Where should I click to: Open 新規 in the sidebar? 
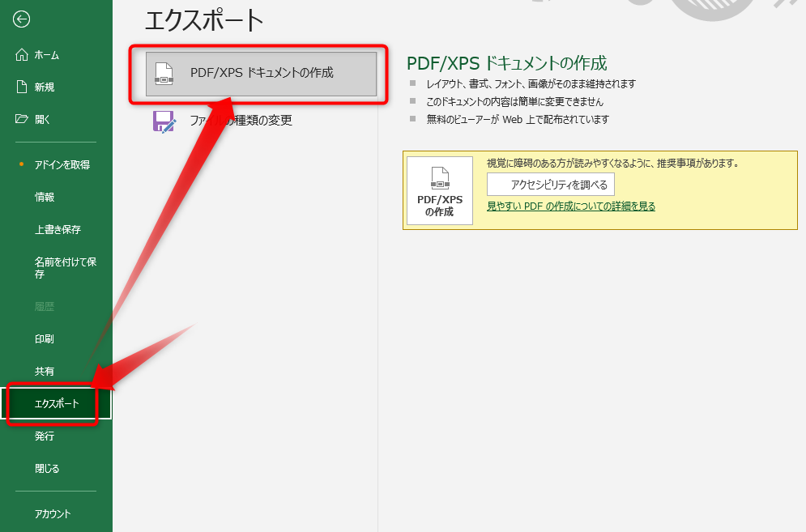click(x=45, y=87)
